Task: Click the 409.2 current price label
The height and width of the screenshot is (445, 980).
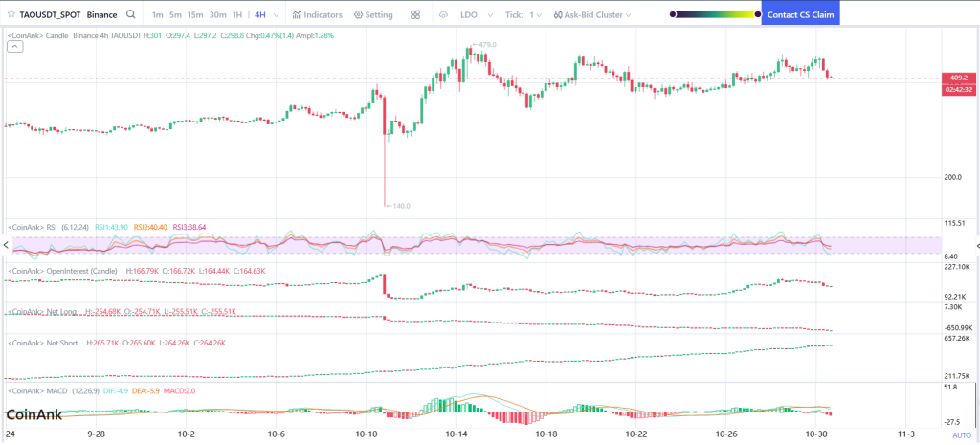Action: (957, 78)
